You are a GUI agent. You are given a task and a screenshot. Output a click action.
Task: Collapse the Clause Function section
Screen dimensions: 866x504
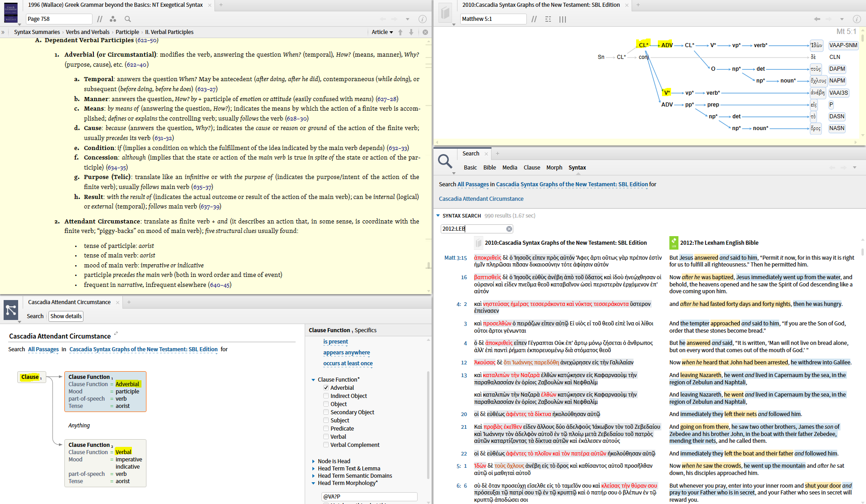tap(313, 380)
